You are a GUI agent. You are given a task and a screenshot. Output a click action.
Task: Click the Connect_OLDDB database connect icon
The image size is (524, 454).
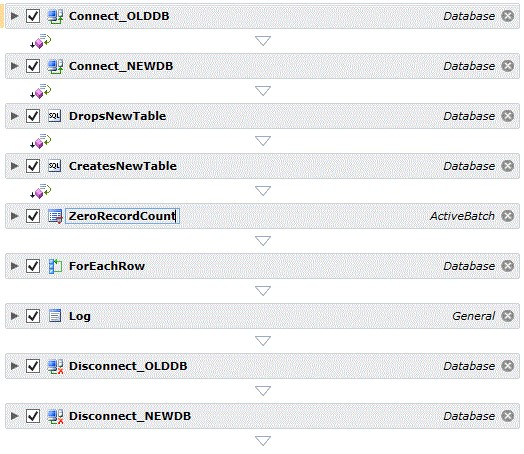55,16
